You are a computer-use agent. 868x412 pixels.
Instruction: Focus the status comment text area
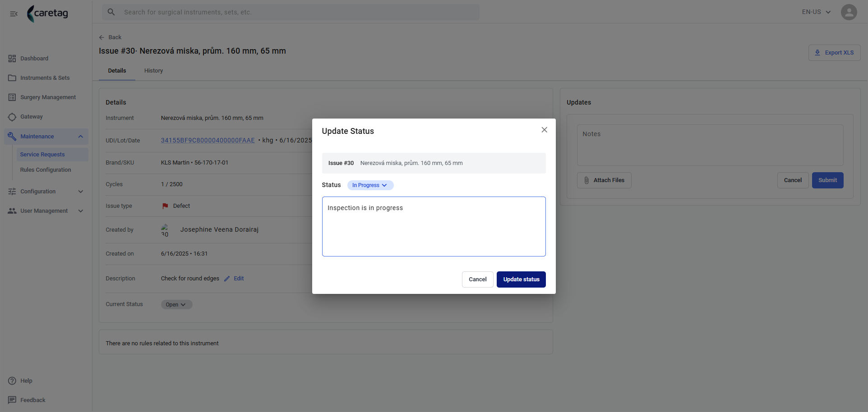pos(434,226)
